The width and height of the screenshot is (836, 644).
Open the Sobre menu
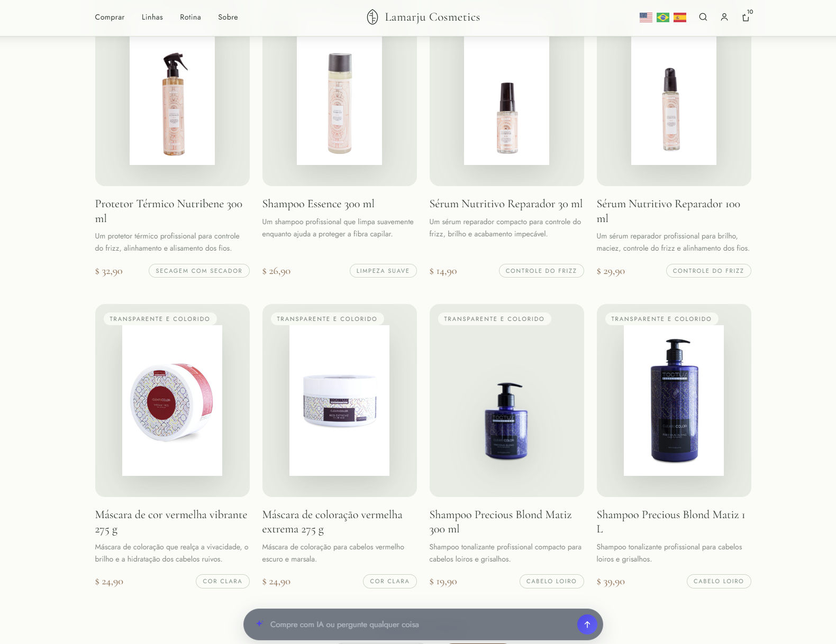tap(228, 17)
